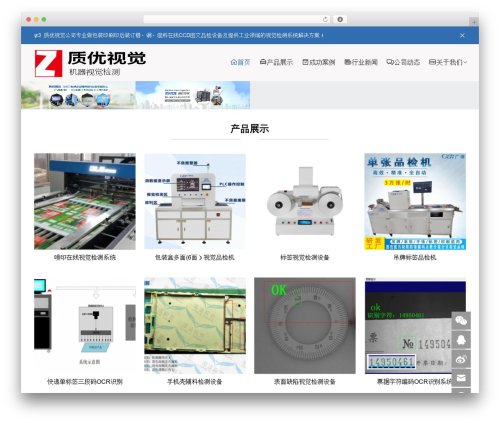Image resolution: width=500 pixels, height=423 pixels.
Task: Click the 表面缺陷视觉检测设备 title link
Action: (305, 382)
